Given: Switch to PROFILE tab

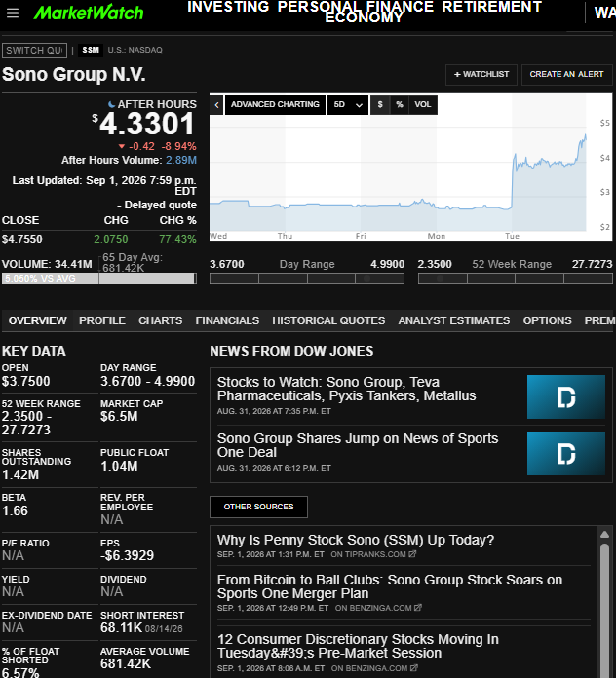Looking at the screenshot, I should click(x=102, y=320).
